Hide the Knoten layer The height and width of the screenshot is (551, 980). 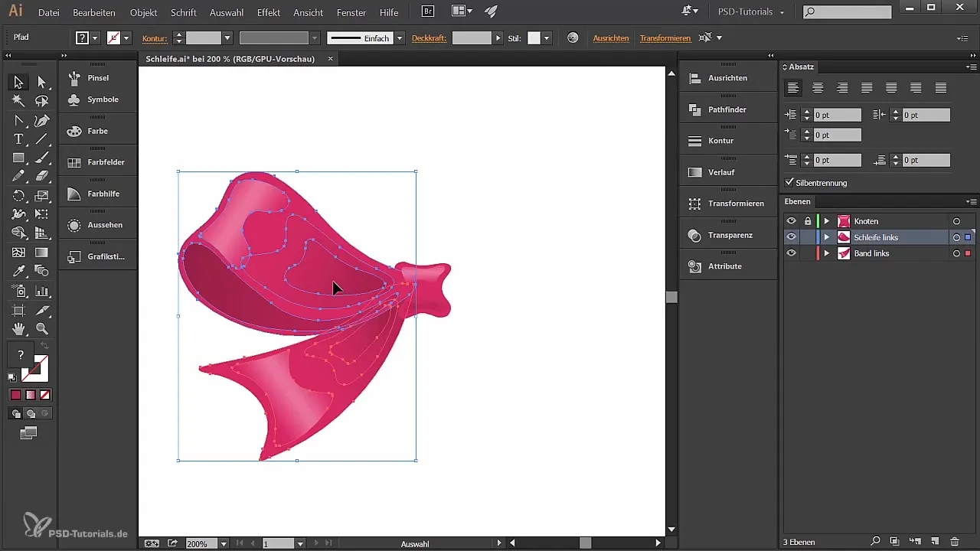click(792, 221)
